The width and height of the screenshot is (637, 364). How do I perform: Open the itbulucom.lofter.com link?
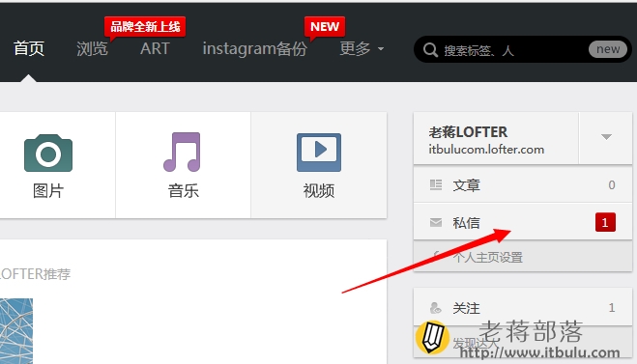tap(486, 150)
